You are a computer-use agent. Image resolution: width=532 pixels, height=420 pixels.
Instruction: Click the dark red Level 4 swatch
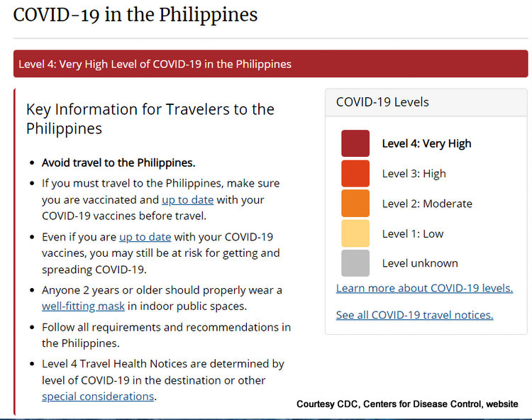(x=355, y=143)
